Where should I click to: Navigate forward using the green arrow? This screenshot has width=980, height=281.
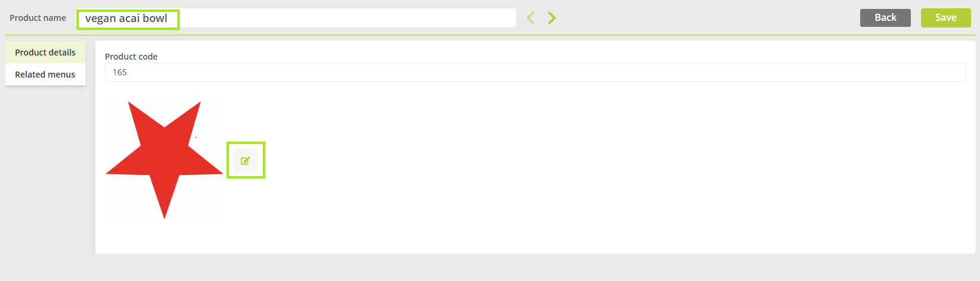tap(552, 18)
